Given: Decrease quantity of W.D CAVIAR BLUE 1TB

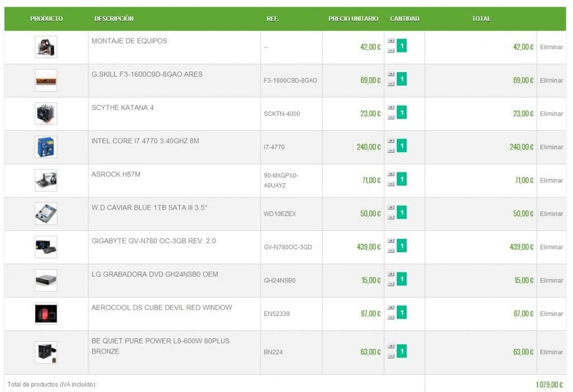Looking at the screenshot, I should tap(391, 217).
